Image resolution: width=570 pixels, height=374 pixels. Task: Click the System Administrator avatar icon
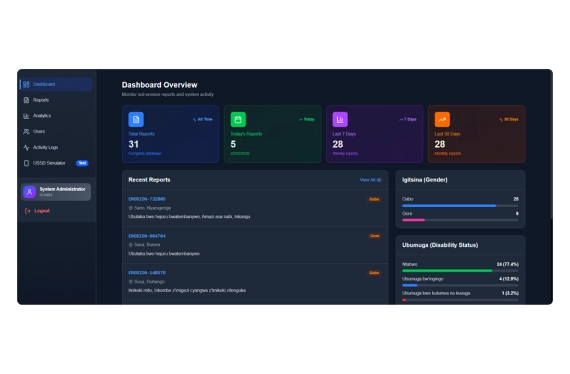(x=29, y=192)
